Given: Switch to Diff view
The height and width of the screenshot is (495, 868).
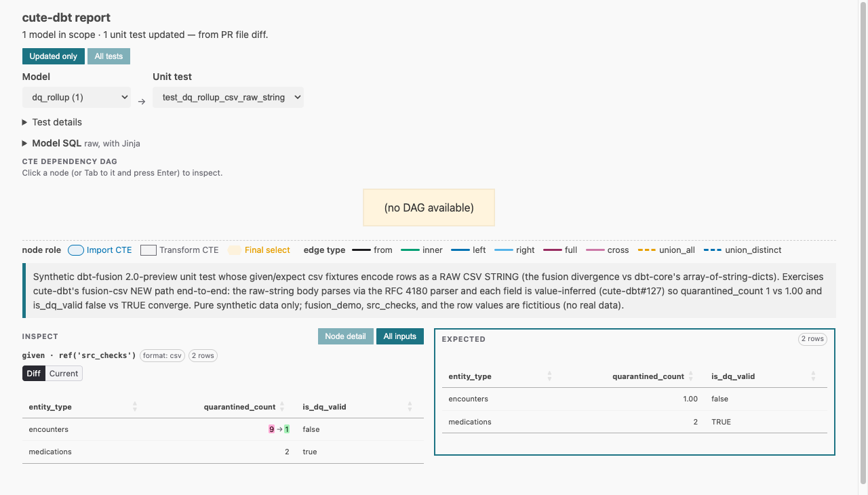Looking at the screenshot, I should pos(34,374).
